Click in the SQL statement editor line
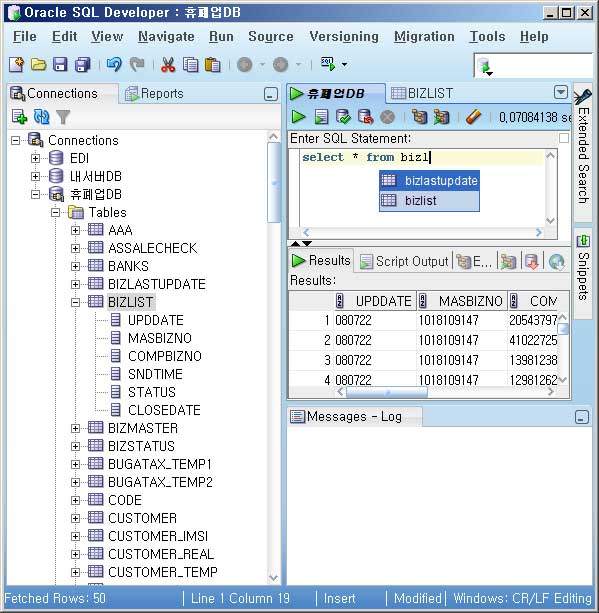Image resolution: width=599 pixels, height=613 pixels. tap(422, 158)
